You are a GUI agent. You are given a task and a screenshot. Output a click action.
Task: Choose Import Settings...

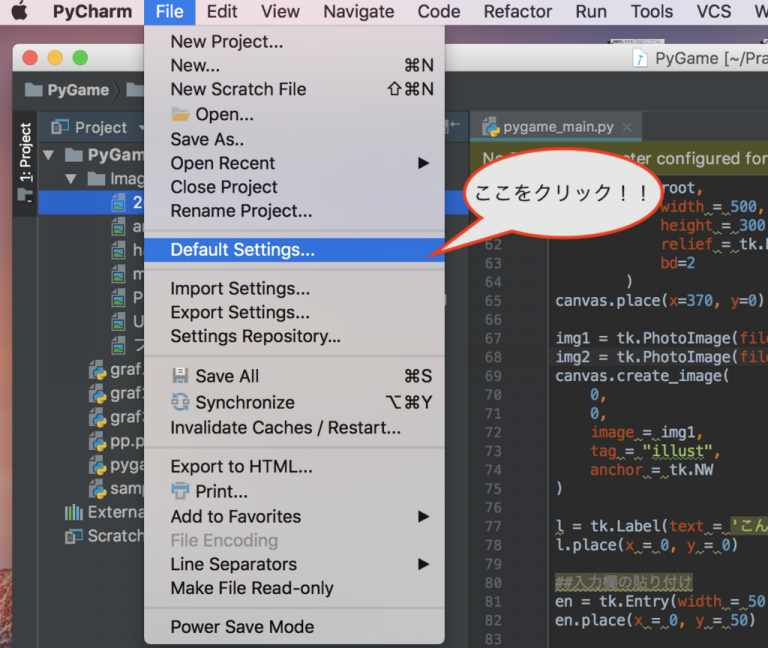click(294, 288)
